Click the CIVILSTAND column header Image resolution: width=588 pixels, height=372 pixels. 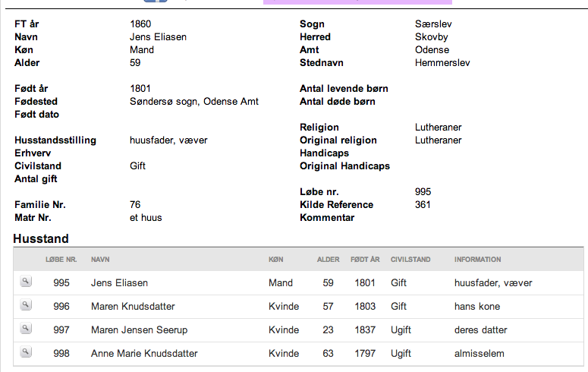[410, 260]
